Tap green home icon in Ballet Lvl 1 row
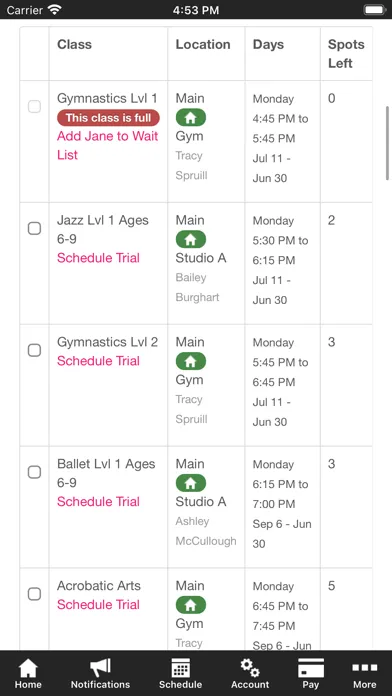The width and height of the screenshot is (392, 696). [x=191, y=483]
